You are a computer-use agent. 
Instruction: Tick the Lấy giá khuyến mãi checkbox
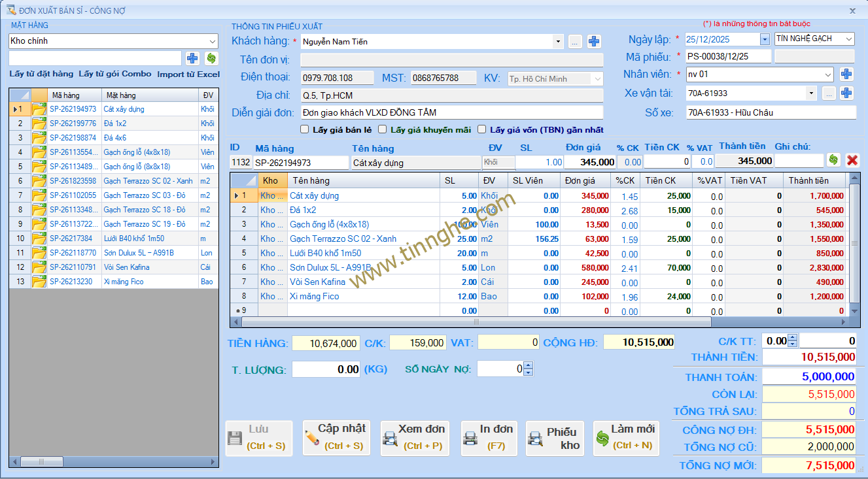[383, 129]
